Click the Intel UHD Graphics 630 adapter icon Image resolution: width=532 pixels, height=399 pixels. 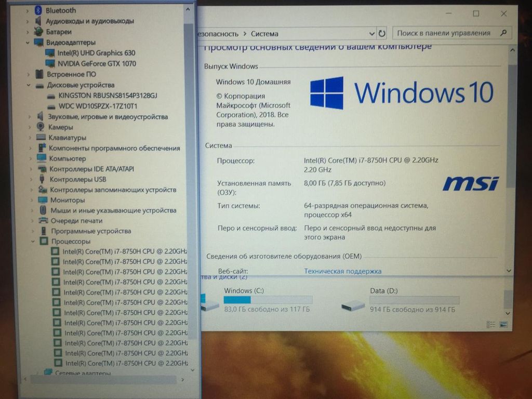tap(50, 53)
